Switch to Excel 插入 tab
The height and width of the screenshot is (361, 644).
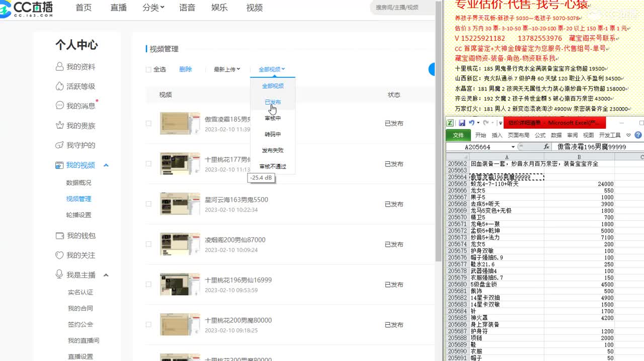[x=497, y=135]
